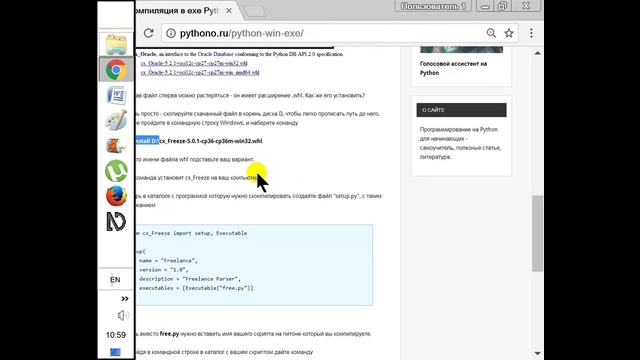This screenshot has width=640, height=360.
Task: Open the ND logo application icon
Action: point(116,222)
